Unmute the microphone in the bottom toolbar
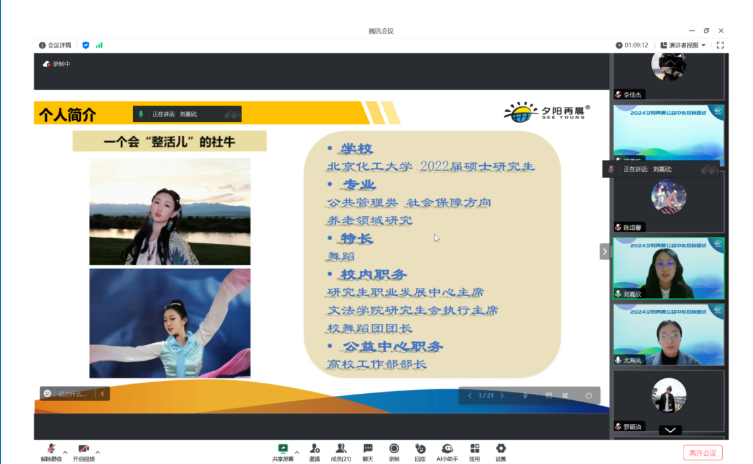This screenshot has width=753, height=464. coord(50,450)
